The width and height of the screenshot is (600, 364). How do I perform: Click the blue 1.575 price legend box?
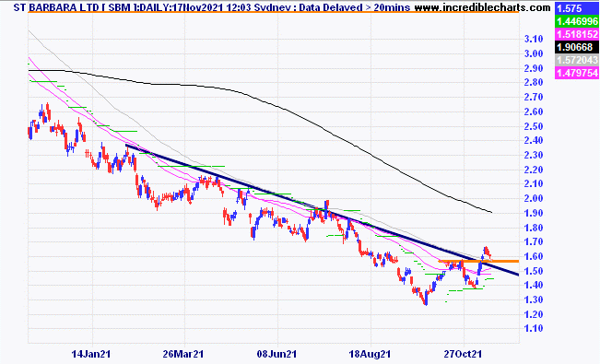[577, 8]
